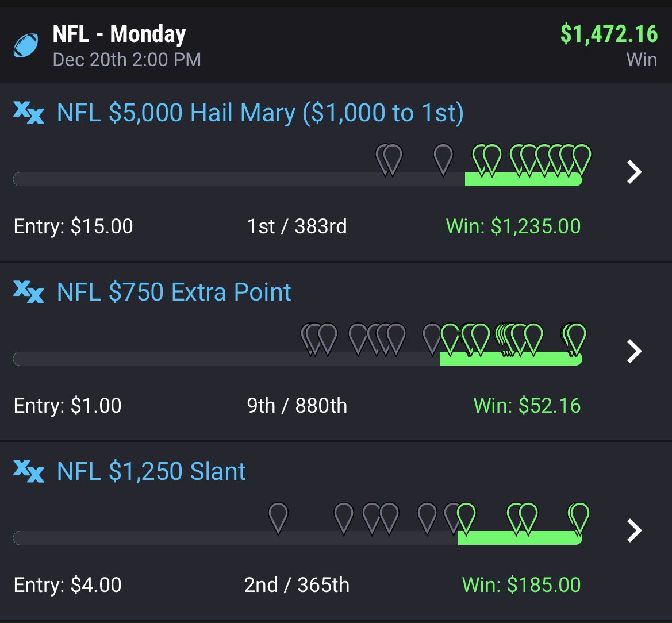
Task: Select the isolated gray pin in Hail Mary
Action: [x=443, y=160]
